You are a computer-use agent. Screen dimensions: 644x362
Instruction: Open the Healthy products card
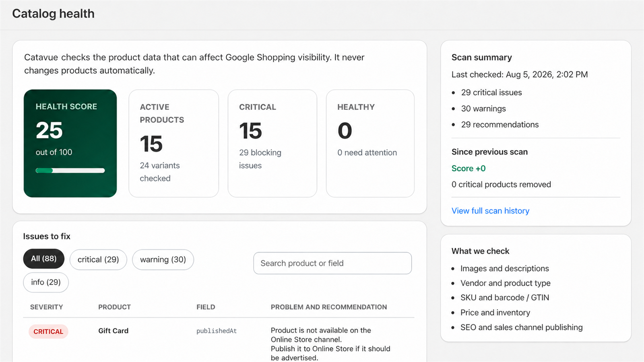coord(370,143)
